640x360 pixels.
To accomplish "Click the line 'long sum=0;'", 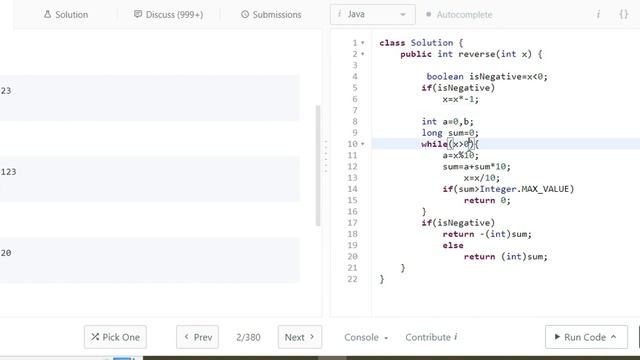I will [450, 133].
